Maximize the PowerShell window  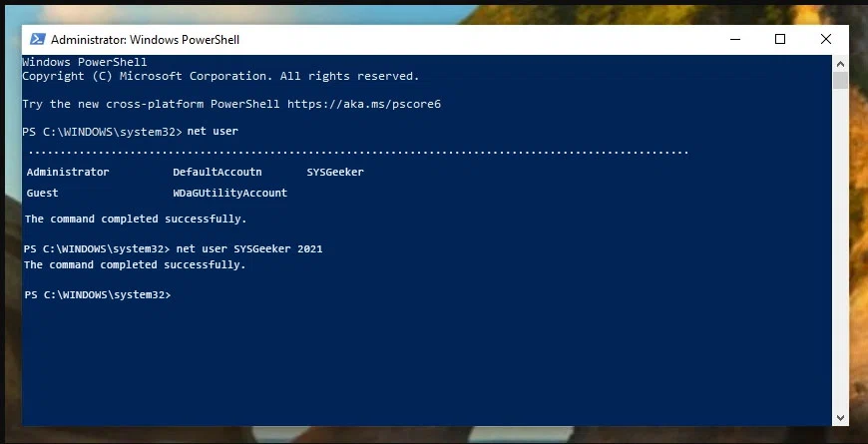tap(780, 39)
